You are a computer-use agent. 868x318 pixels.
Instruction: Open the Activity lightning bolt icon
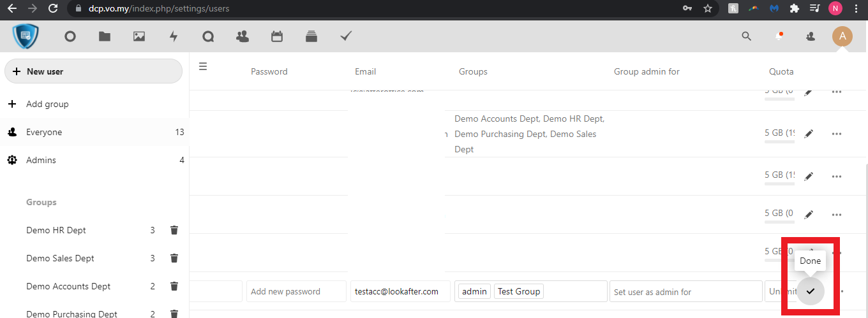(174, 36)
